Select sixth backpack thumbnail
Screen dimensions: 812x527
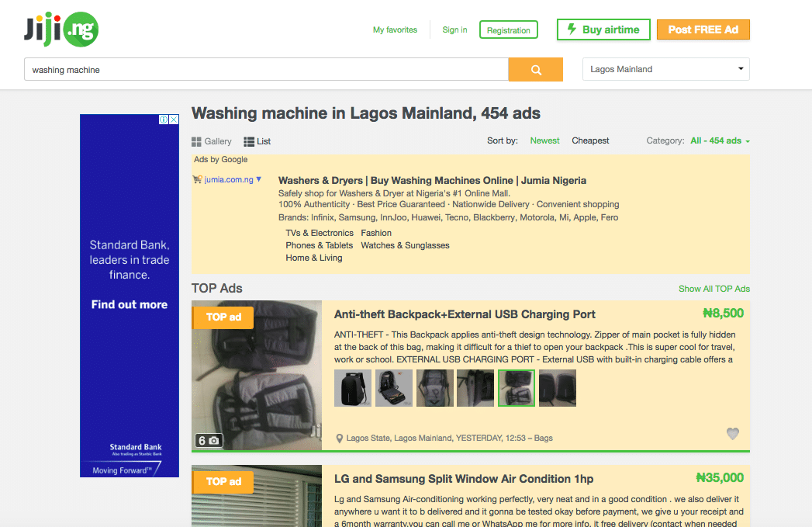pos(557,388)
